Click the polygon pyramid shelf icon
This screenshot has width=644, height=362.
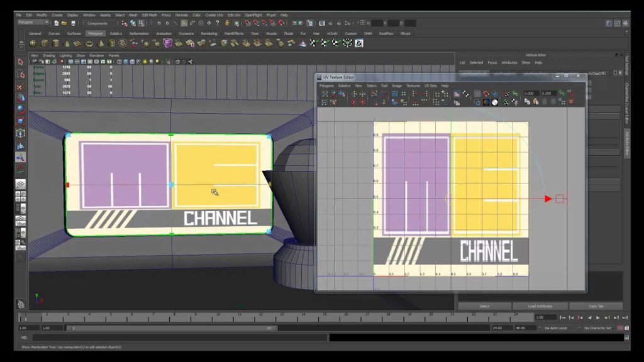(101, 43)
